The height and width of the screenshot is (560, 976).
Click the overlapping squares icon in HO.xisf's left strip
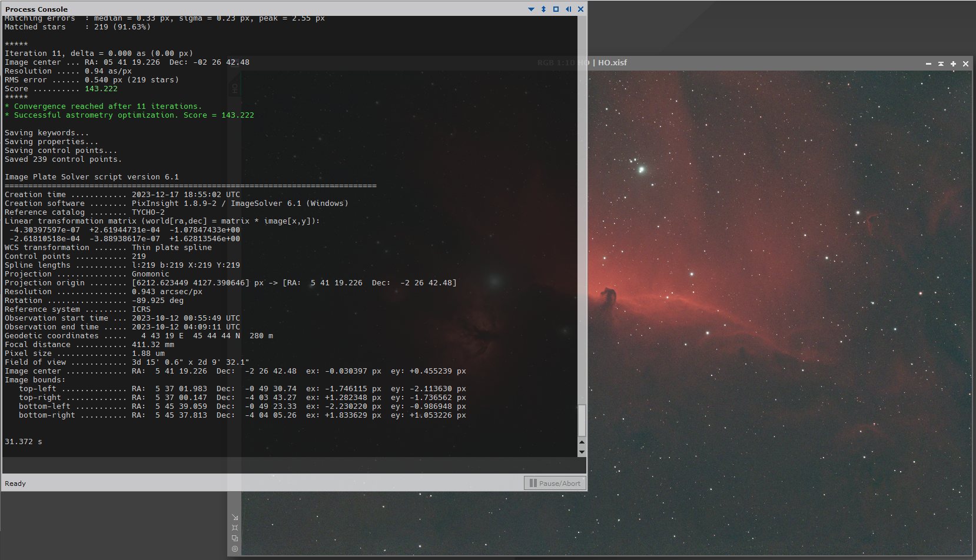pyautogui.click(x=235, y=538)
